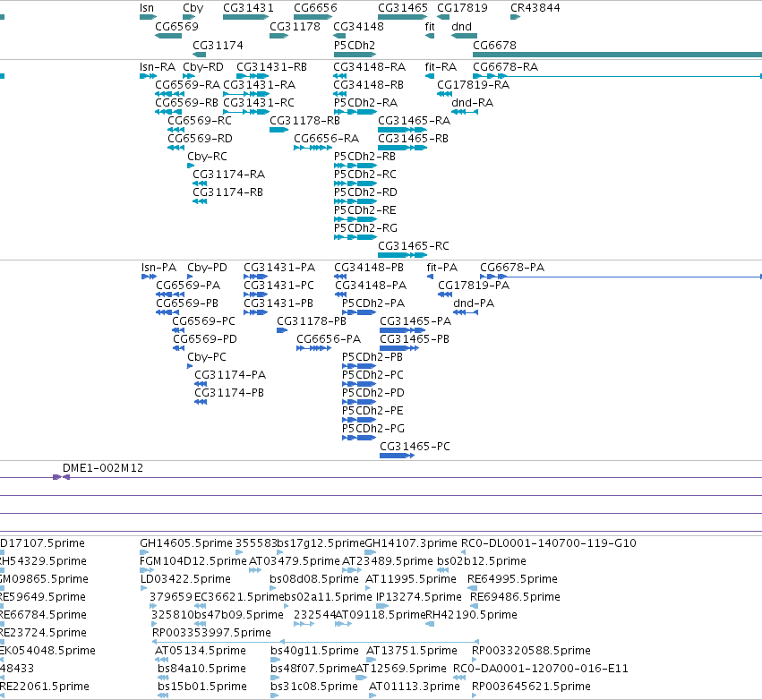The image size is (762, 700).
Task: Click EST IP13274.5prime
Action: [419, 596]
